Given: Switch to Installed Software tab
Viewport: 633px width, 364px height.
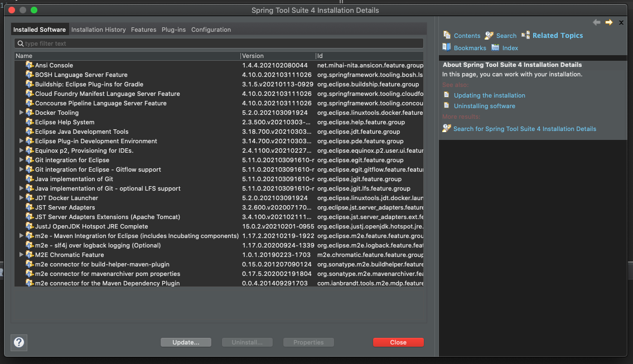Looking at the screenshot, I should (x=40, y=30).
